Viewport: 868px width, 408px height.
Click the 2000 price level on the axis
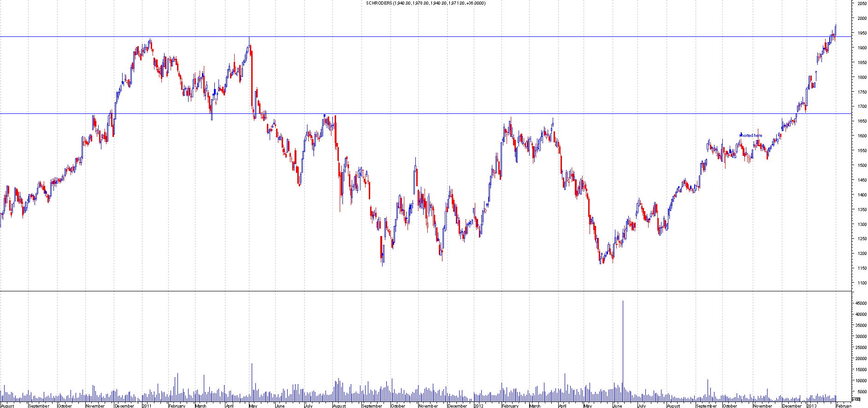[x=862, y=18]
